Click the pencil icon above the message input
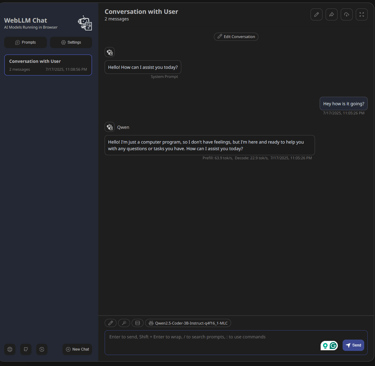375x366 pixels. point(111,323)
